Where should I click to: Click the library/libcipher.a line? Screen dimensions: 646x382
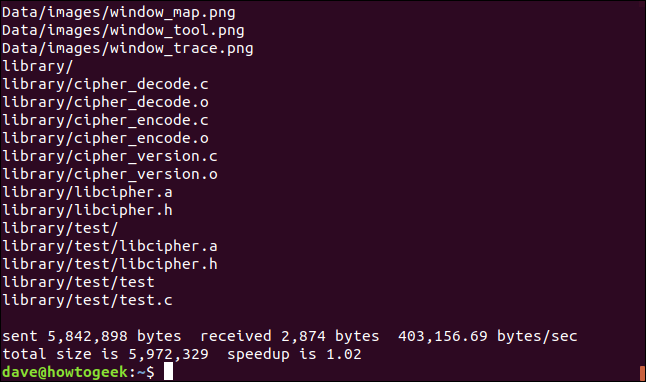pyautogui.click(x=87, y=192)
